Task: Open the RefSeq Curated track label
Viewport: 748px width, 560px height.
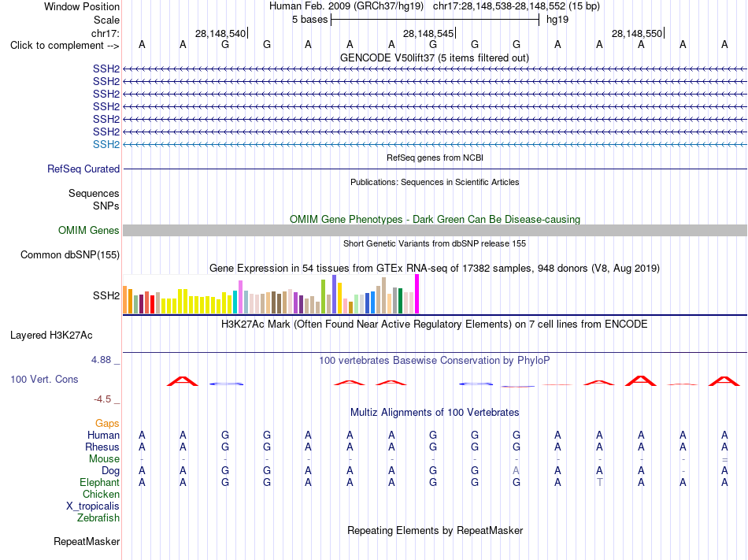Action: [x=83, y=169]
